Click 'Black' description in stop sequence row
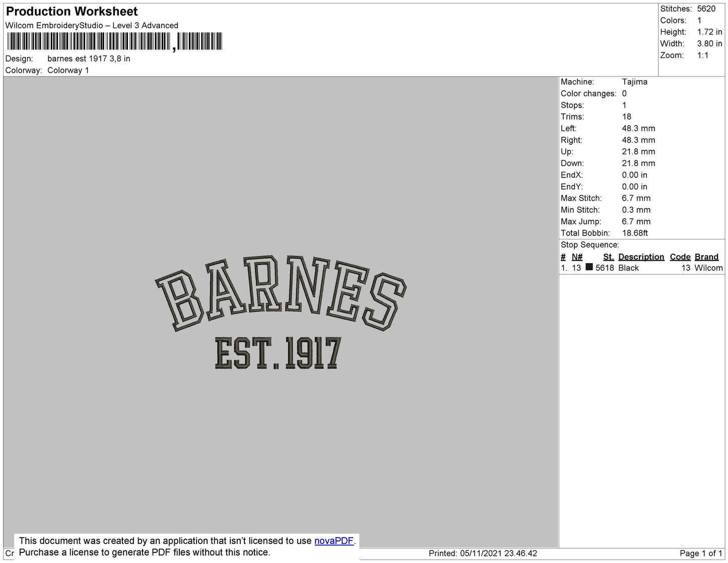The width and height of the screenshot is (728, 563). [x=629, y=268]
